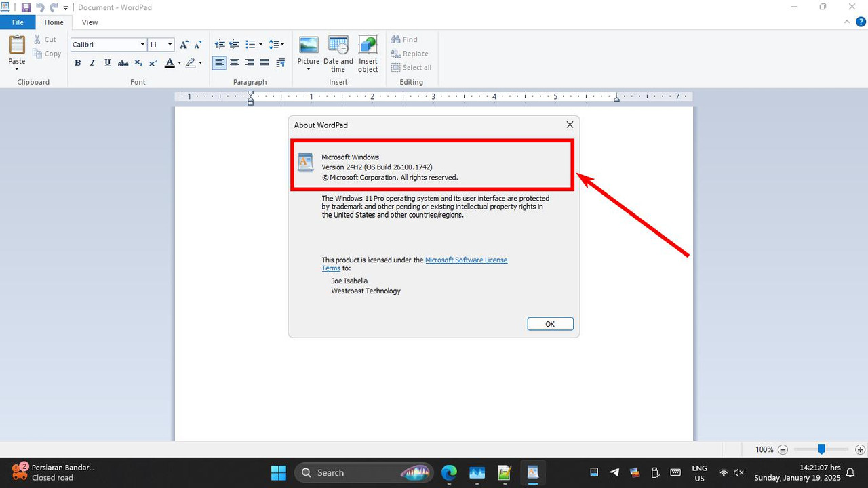This screenshot has height=488, width=868.
Task: Open the Windows Start menu
Action: click(x=279, y=472)
